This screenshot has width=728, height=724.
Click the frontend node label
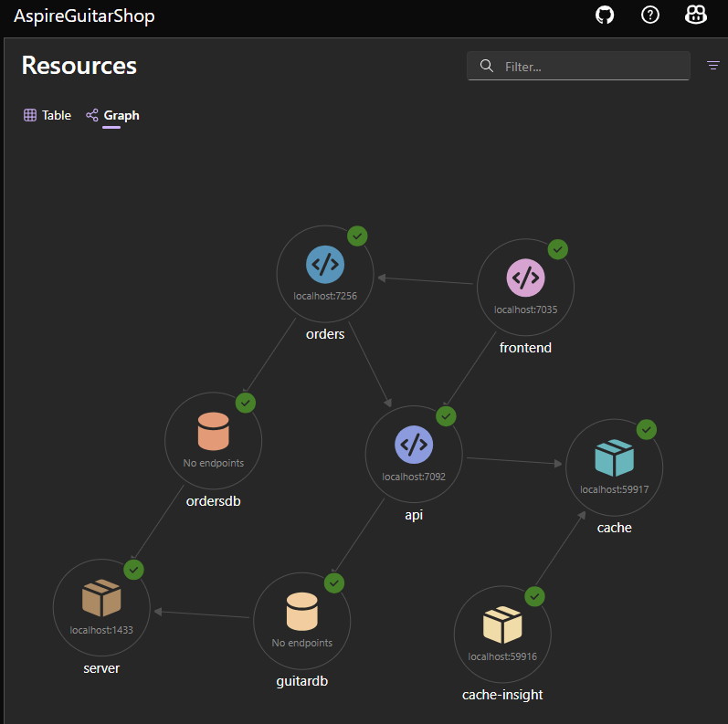(525, 348)
